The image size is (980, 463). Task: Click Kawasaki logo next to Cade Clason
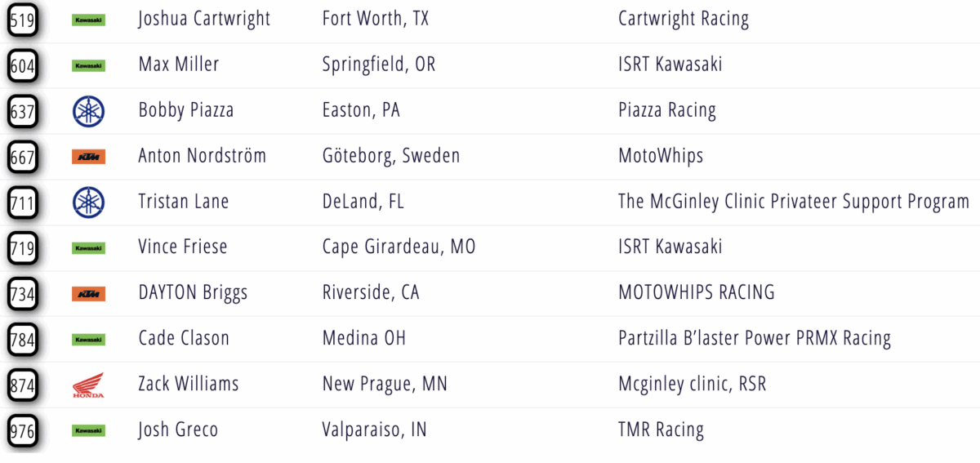[88, 339]
